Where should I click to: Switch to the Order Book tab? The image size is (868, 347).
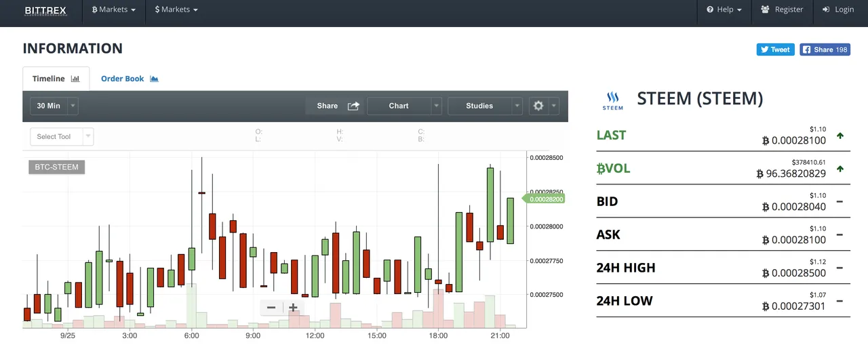coord(130,79)
